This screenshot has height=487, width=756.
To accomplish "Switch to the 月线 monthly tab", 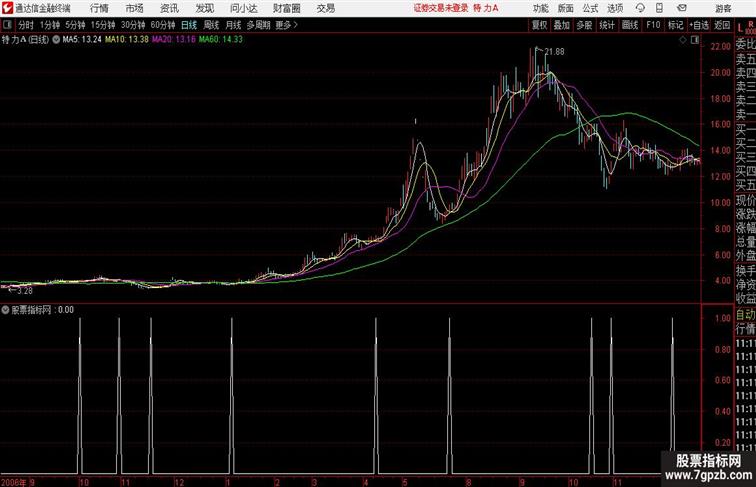I will (233, 25).
